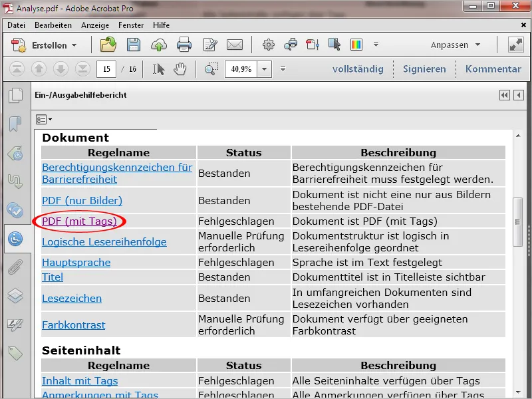Click the PDF page export icon
The image size is (532, 399).
click(313, 45)
